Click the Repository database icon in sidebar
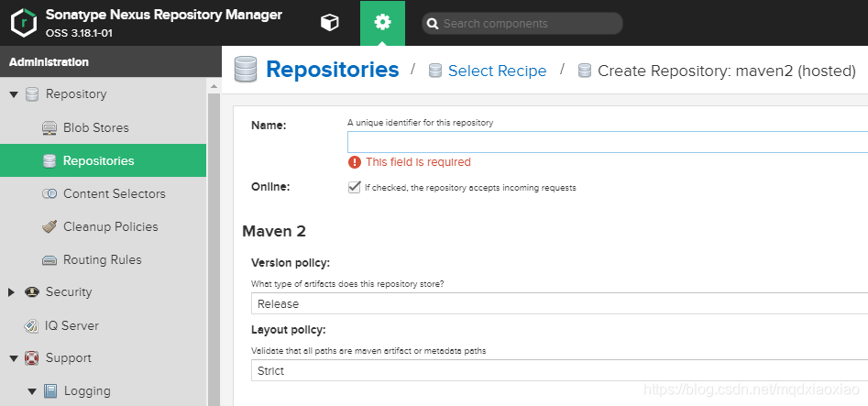The width and height of the screenshot is (868, 406). [32, 94]
